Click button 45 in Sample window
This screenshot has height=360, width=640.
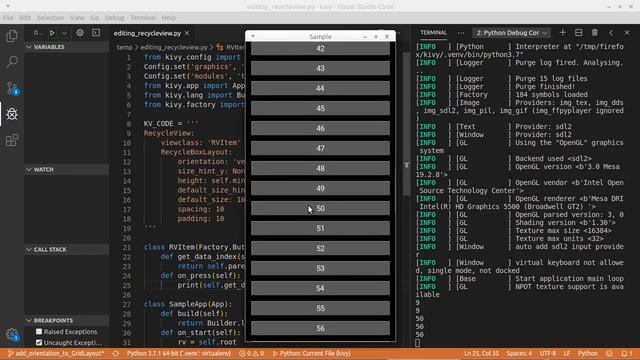(320, 108)
